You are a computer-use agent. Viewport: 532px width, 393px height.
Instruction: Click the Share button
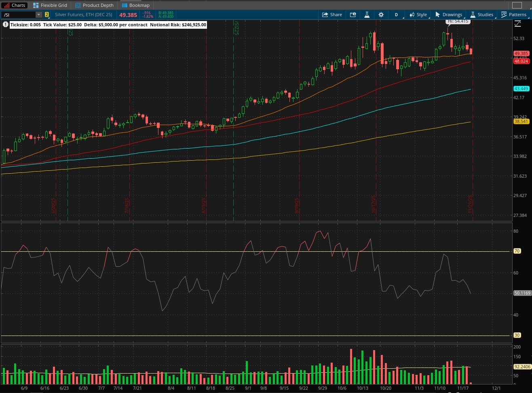332,15
